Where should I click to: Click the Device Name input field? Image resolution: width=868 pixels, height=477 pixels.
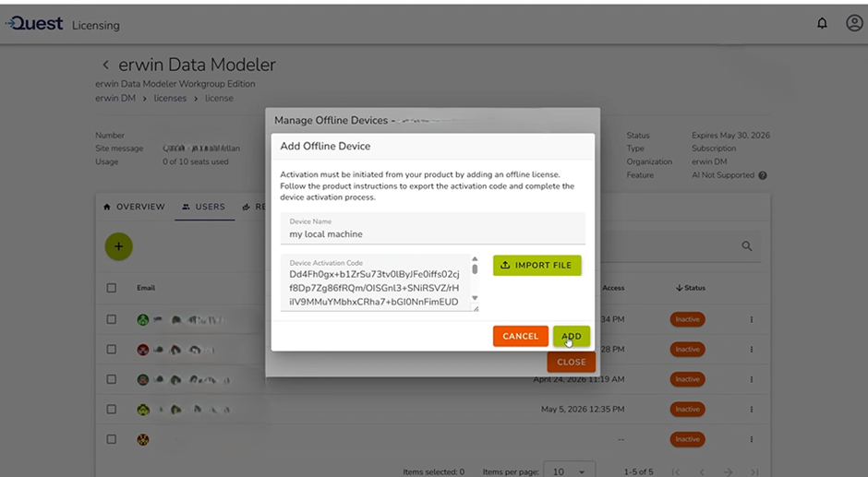(x=432, y=228)
